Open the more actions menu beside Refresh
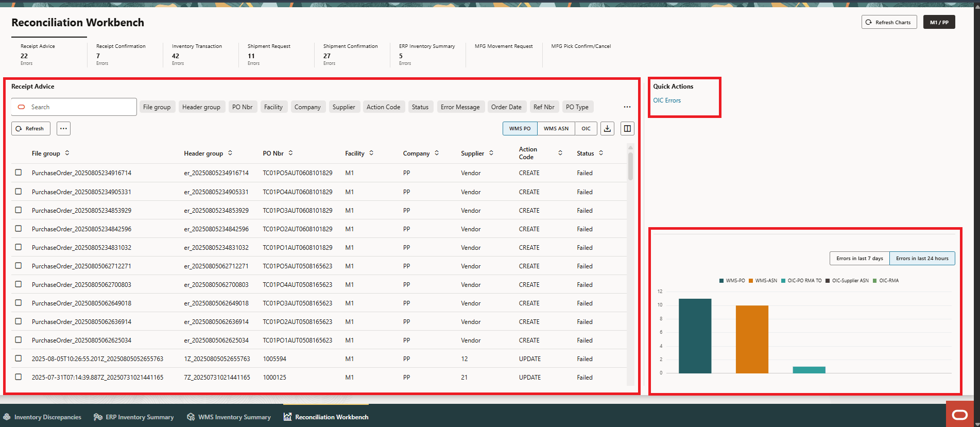This screenshot has width=980, height=427. click(63, 129)
